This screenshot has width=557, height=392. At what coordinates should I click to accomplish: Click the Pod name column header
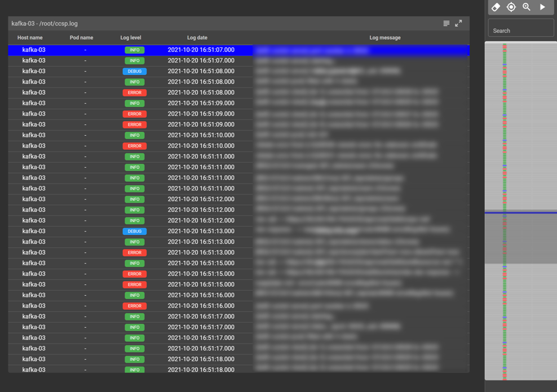coord(82,38)
